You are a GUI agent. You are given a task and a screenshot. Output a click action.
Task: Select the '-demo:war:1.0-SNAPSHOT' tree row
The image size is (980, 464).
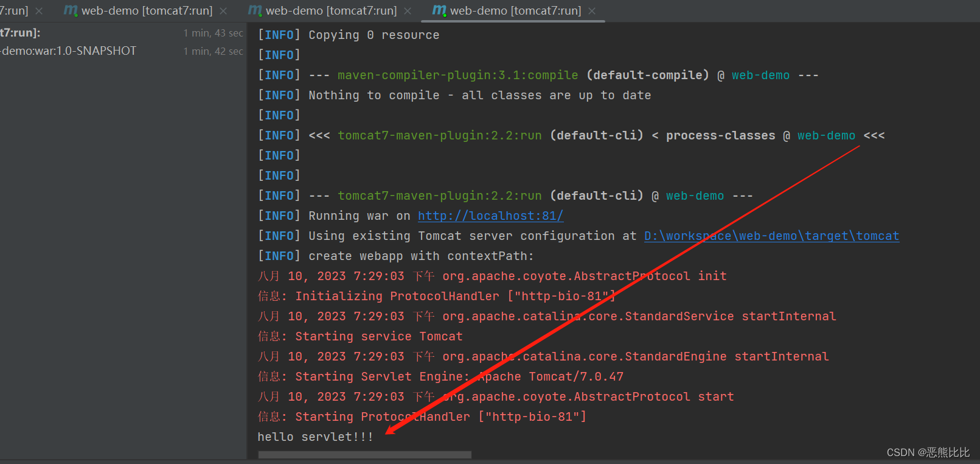click(122, 51)
